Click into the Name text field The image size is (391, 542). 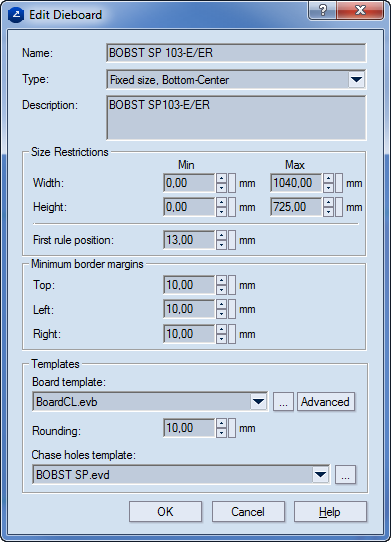coord(236,53)
